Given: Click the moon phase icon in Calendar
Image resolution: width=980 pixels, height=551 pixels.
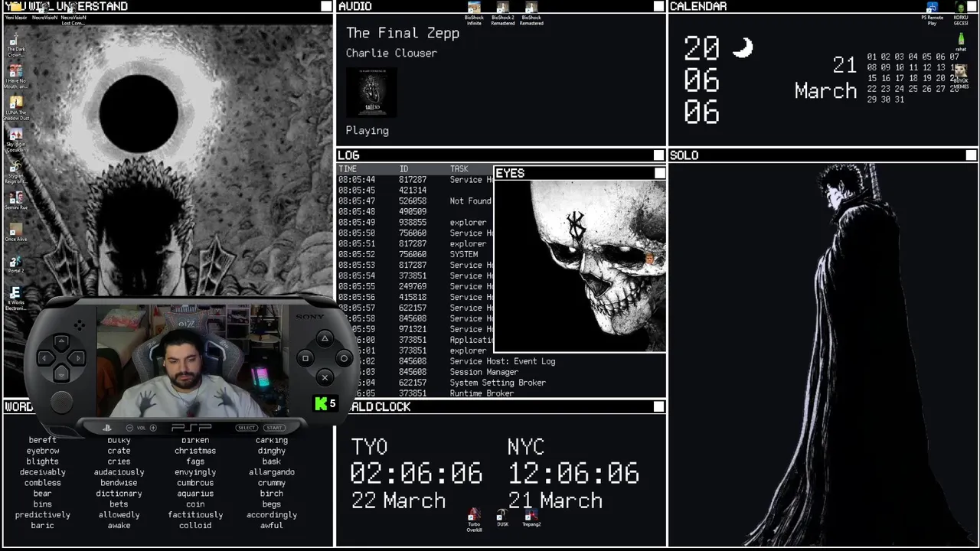Looking at the screenshot, I should (742, 47).
